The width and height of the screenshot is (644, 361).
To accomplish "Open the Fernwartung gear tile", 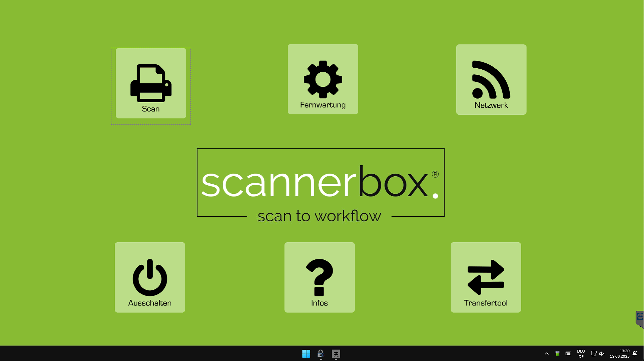I will (x=323, y=79).
